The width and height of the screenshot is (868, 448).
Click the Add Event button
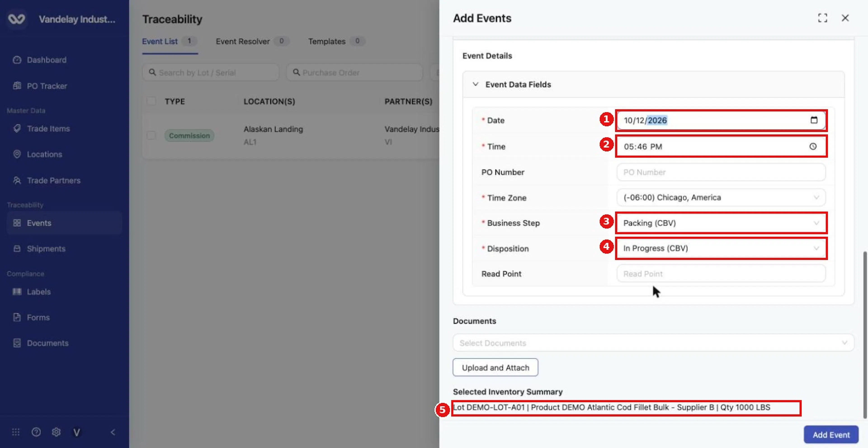point(831,434)
